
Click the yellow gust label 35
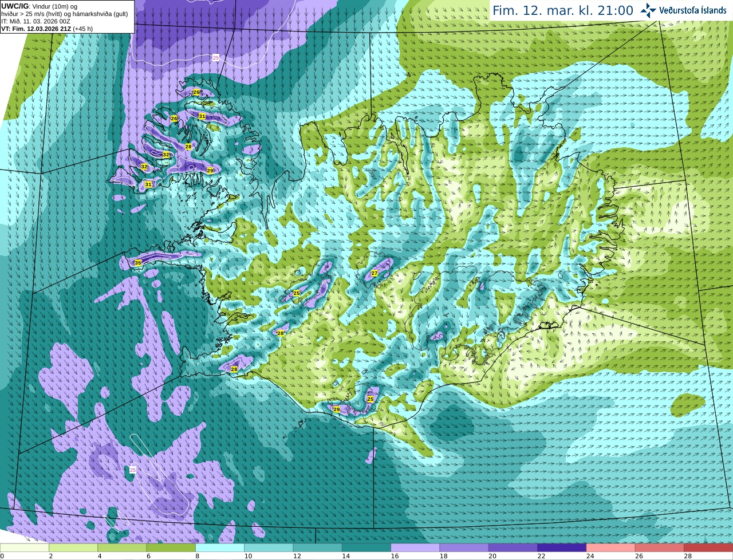[x=137, y=263]
